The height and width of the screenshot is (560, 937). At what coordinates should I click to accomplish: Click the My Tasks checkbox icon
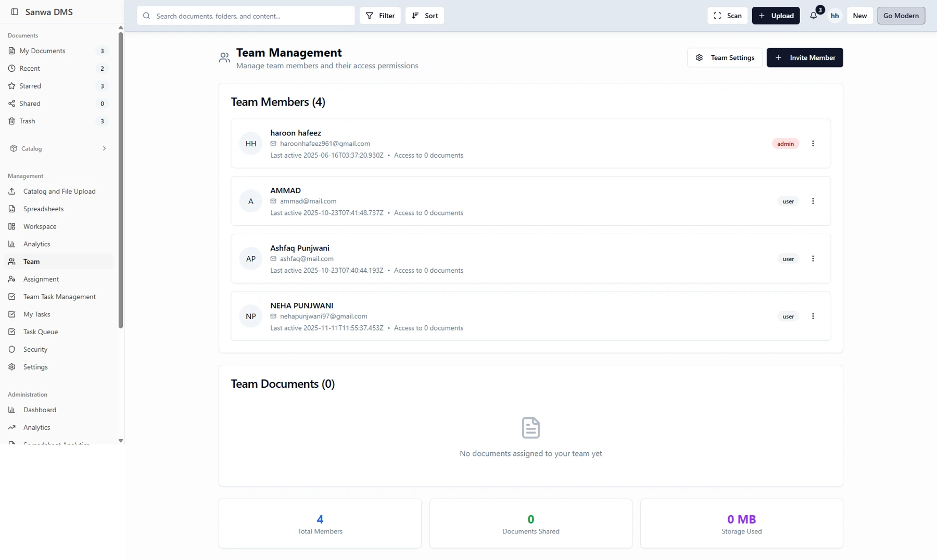[11, 314]
